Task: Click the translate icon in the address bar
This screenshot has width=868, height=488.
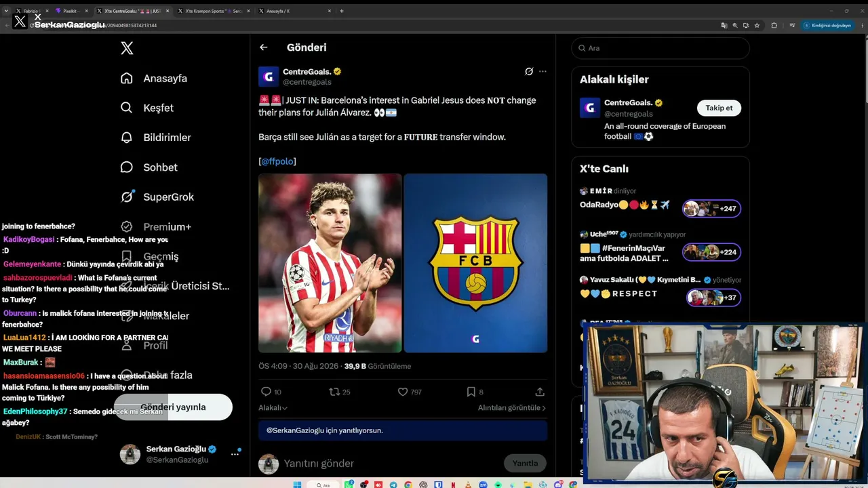Action: point(724,26)
